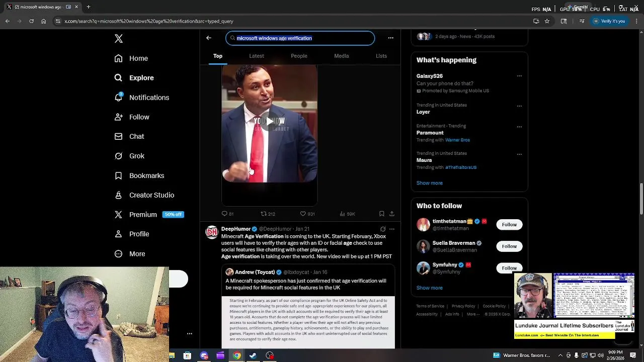Launch Grok from the sidebar

(x=129, y=156)
